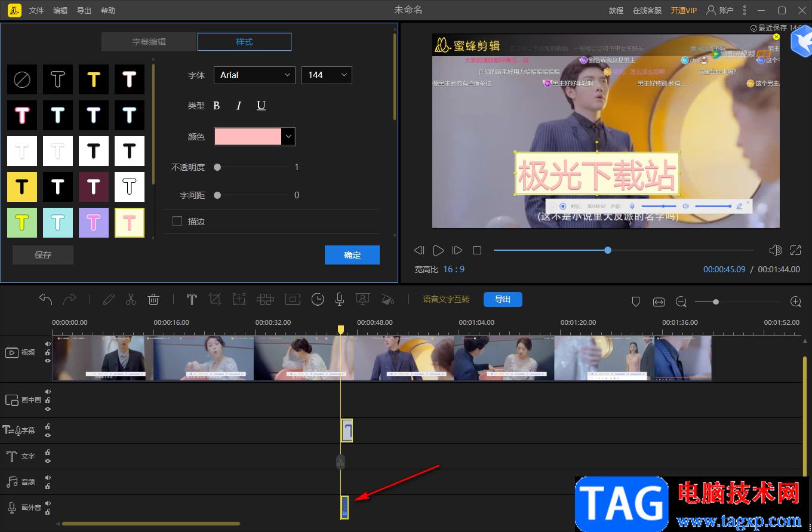Screen dimensions: 812x532
Task: Click the T add-text tool in the toolbar
Action: pos(192,299)
